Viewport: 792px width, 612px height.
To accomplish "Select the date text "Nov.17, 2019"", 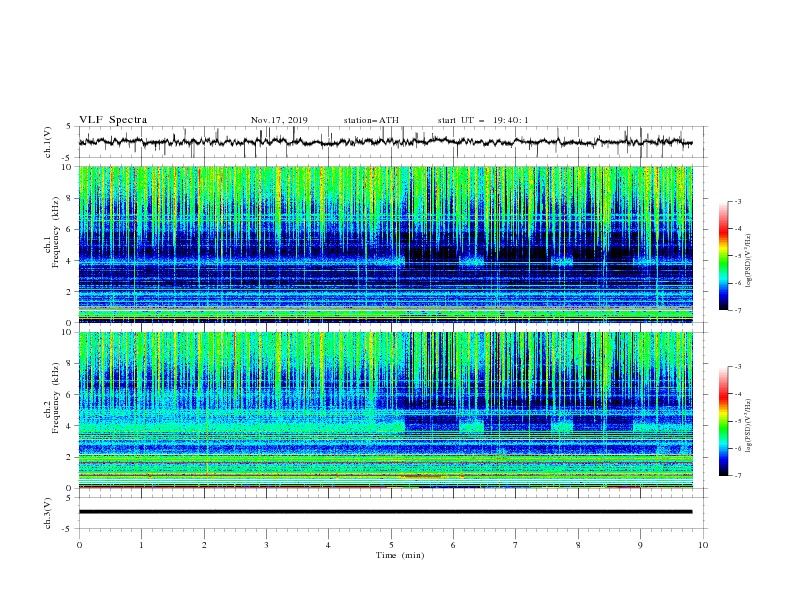I will pyautogui.click(x=279, y=120).
